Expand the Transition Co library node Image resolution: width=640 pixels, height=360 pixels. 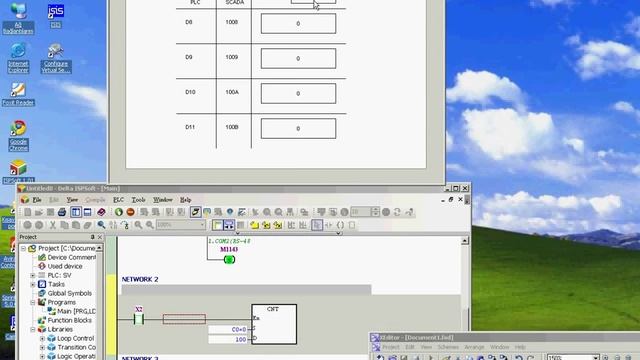[x=42, y=347]
